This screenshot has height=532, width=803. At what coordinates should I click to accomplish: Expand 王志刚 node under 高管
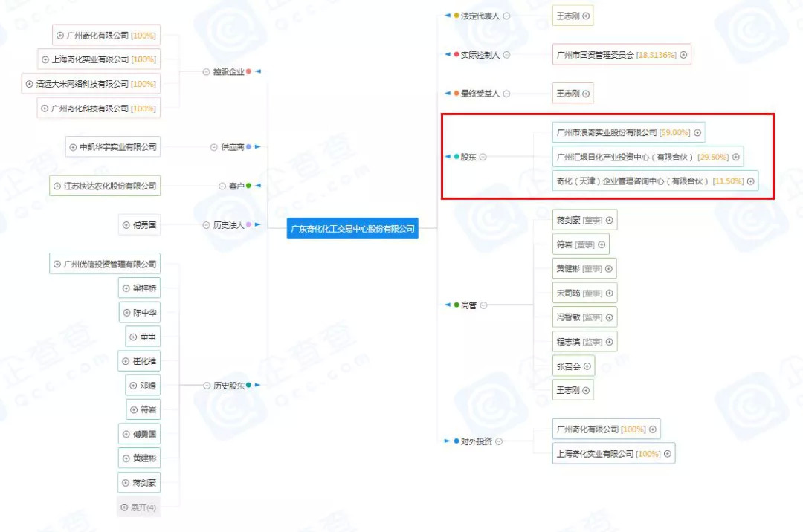point(586,390)
